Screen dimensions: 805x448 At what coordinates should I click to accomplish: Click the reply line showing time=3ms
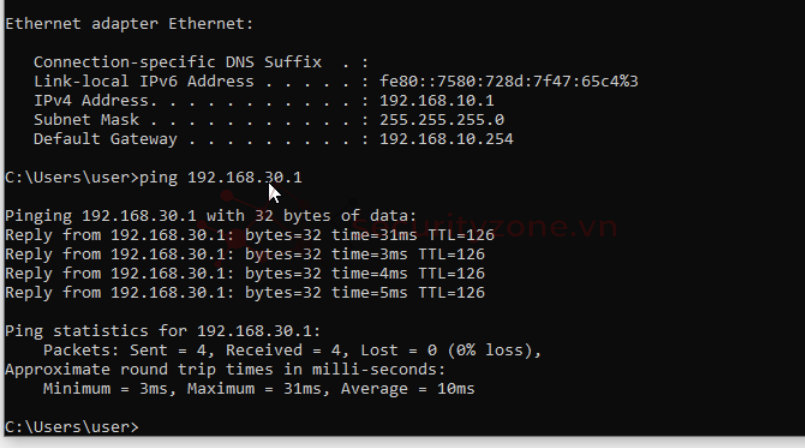tap(245, 254)
